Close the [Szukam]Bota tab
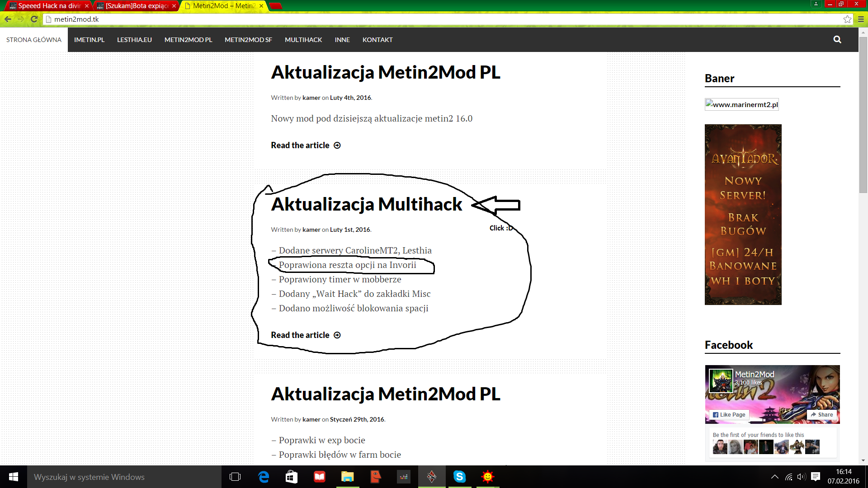Viewport: 868px width, 488px height. tap(174, 6)
